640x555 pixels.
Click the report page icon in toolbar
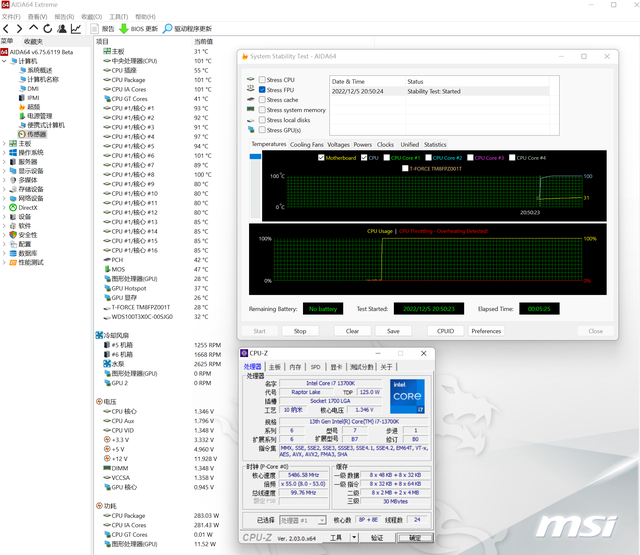coord(95,29)
